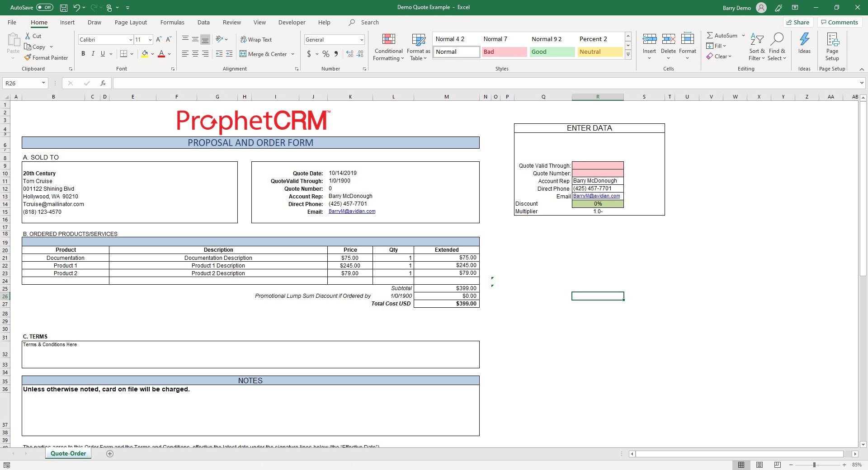868x470 pixels.
Task: Open the Name Box dropdown arrow
Action: click(x=43, y=83)
